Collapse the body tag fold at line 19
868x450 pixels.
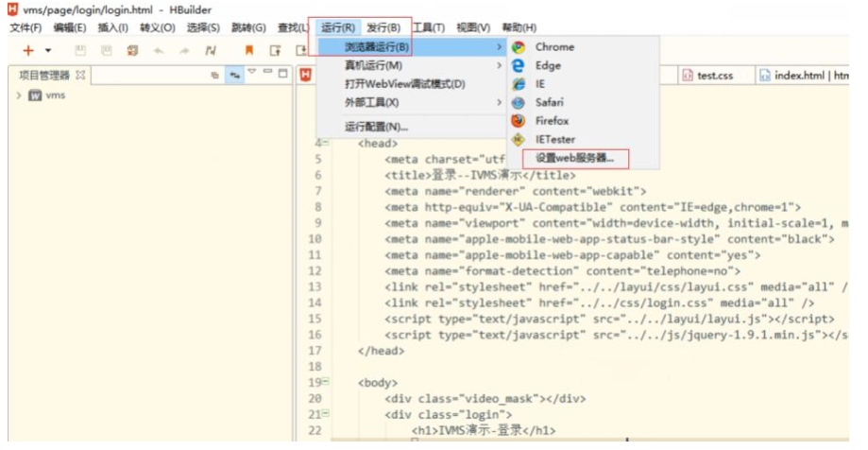click(x=326, y=382)
